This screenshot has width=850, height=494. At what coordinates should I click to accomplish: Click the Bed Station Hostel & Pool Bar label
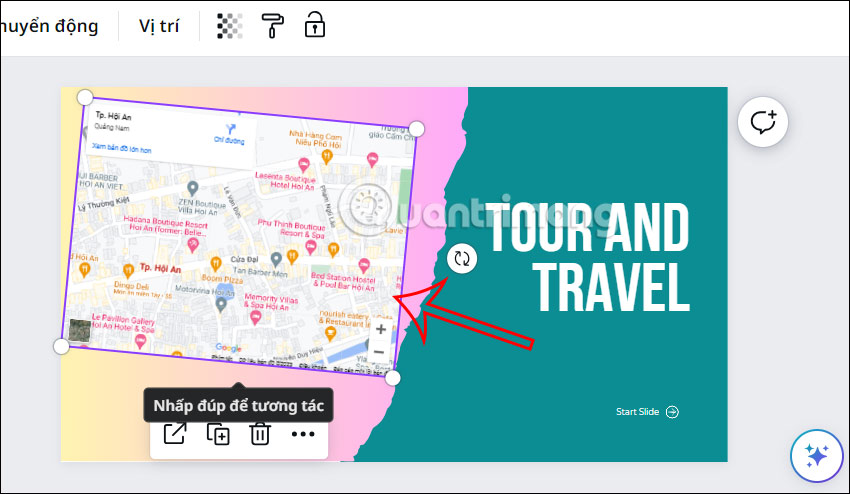tap(343, 281)
